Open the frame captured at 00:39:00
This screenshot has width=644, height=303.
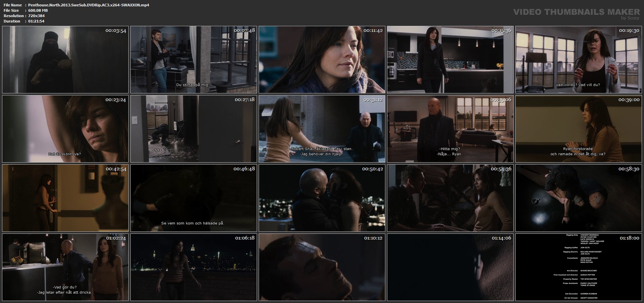pyautogui.click(x=578, y=129)
